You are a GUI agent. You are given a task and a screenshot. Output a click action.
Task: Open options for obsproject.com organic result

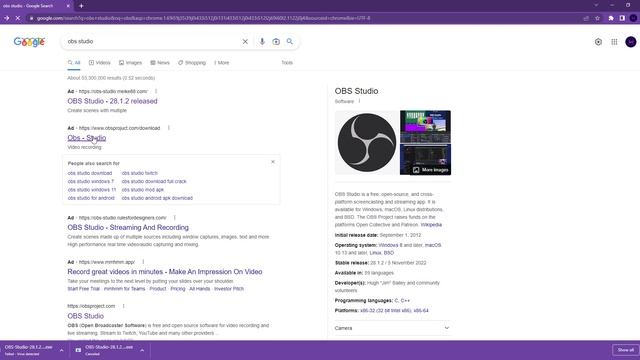123,306
